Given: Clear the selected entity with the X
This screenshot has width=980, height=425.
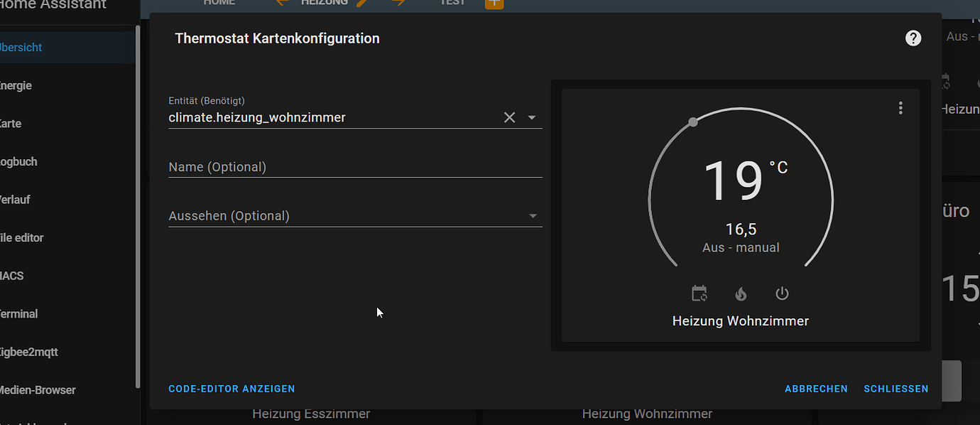Looking at the screenshot, I should (x=509, y=117).
